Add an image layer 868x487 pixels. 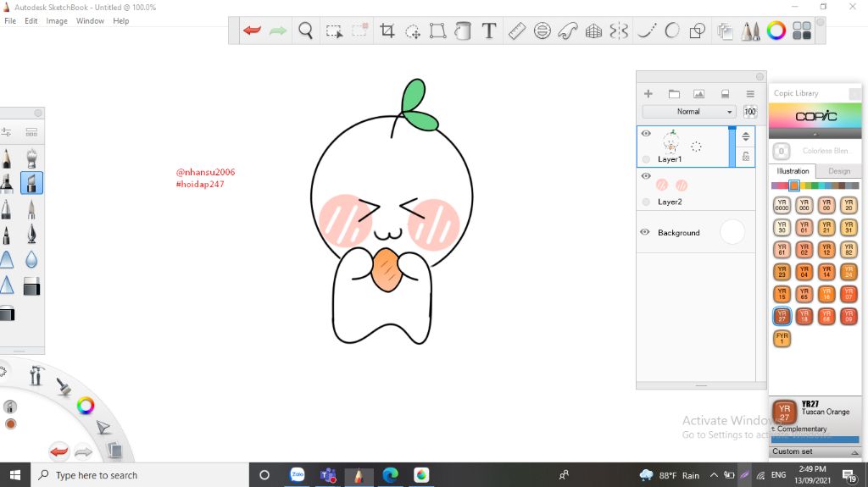(x=699, y=93)
